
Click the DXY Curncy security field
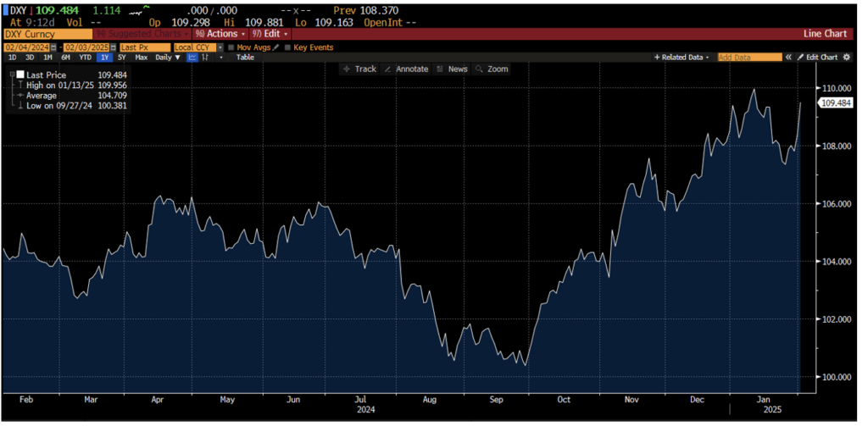pos(48,34)
